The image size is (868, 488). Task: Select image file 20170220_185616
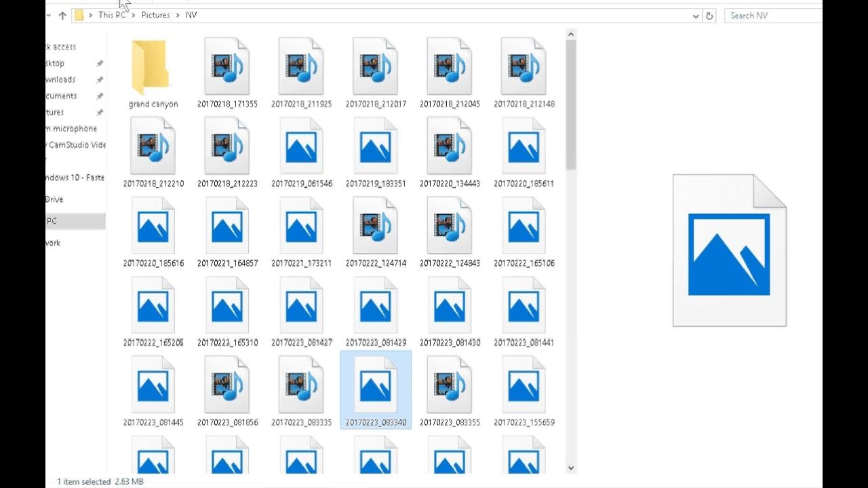click(153, 232)
